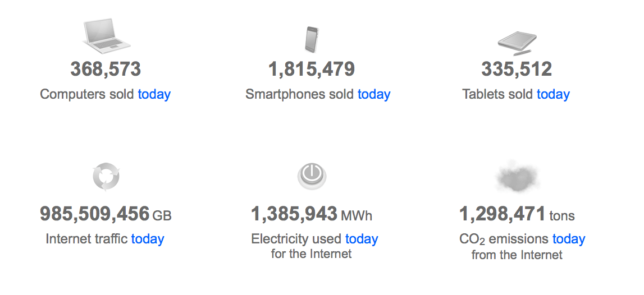Click the 368,573 computers sold counter
The width and height of the screenshot is (644, 295).
(x=106, y=70)
